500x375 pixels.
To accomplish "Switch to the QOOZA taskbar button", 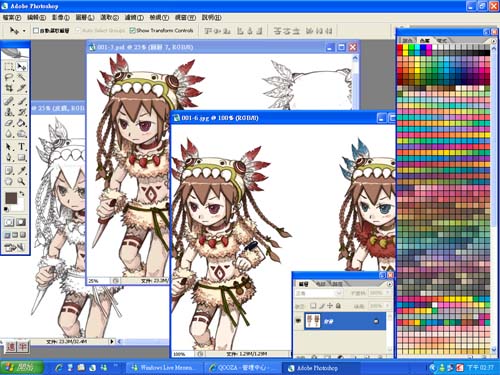I will pyautogui.click(x=242, y=368).
